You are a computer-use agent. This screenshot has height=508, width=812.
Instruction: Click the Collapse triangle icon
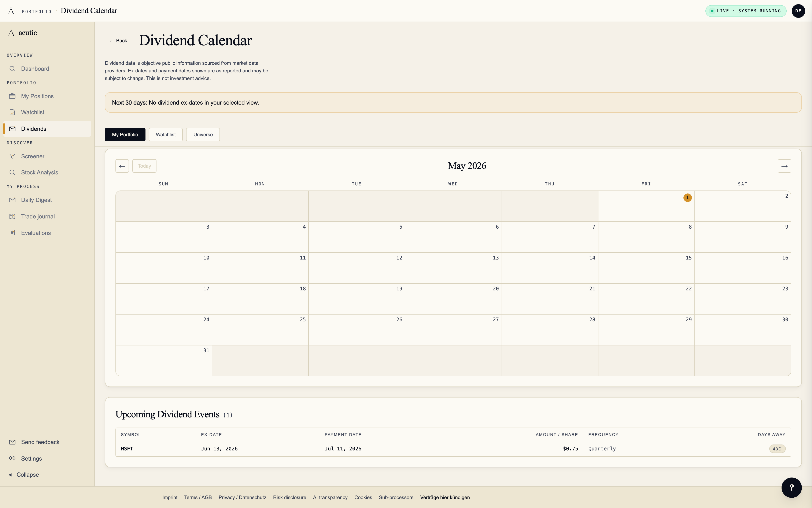coord(10,475)
